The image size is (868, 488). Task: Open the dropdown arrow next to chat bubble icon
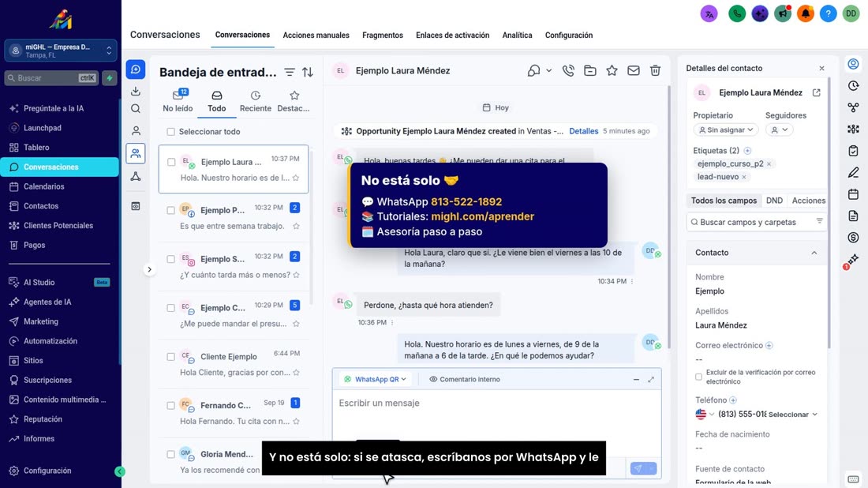pos(549,70)
